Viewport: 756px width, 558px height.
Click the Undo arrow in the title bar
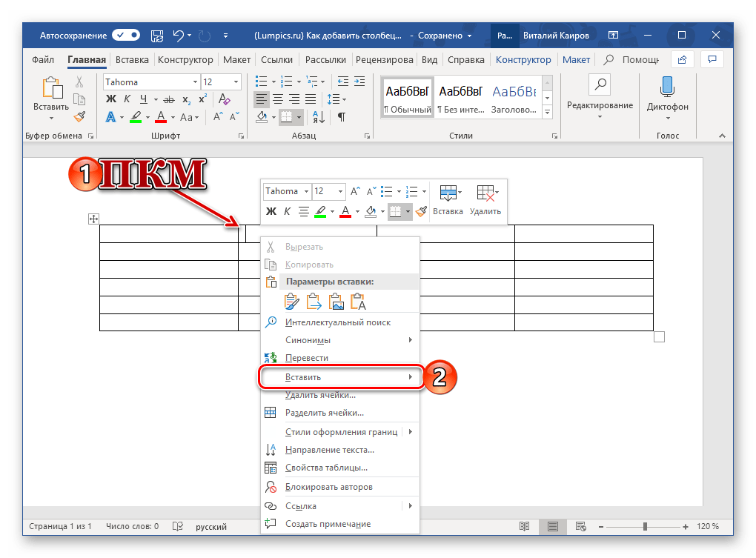(178, 36)
